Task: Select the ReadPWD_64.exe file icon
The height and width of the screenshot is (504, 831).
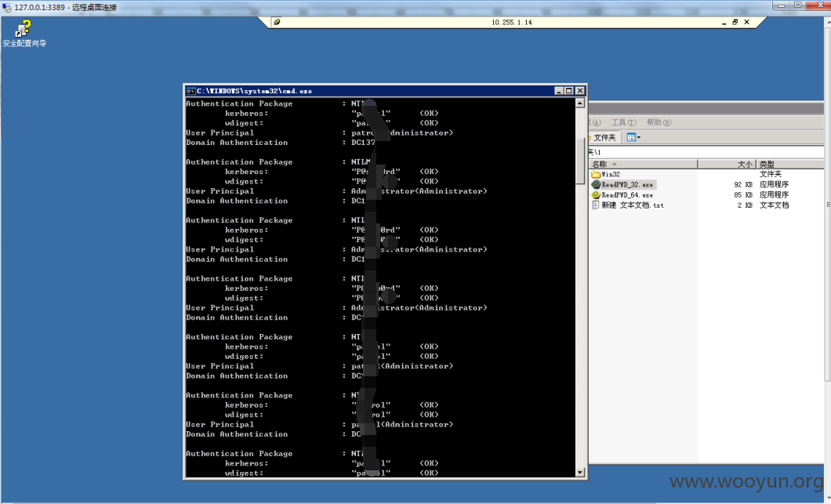Action: [x=596, y=195]
